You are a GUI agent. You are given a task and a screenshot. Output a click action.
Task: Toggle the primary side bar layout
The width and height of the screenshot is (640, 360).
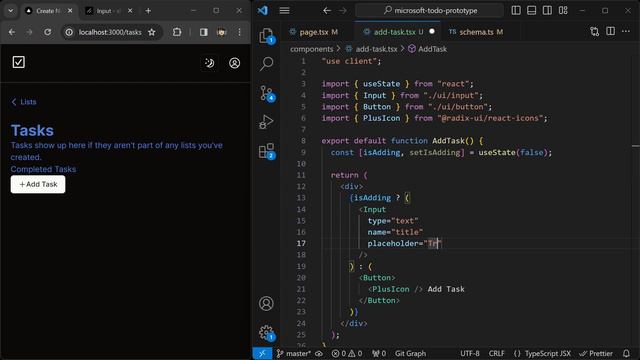click(x=516, y=11)
